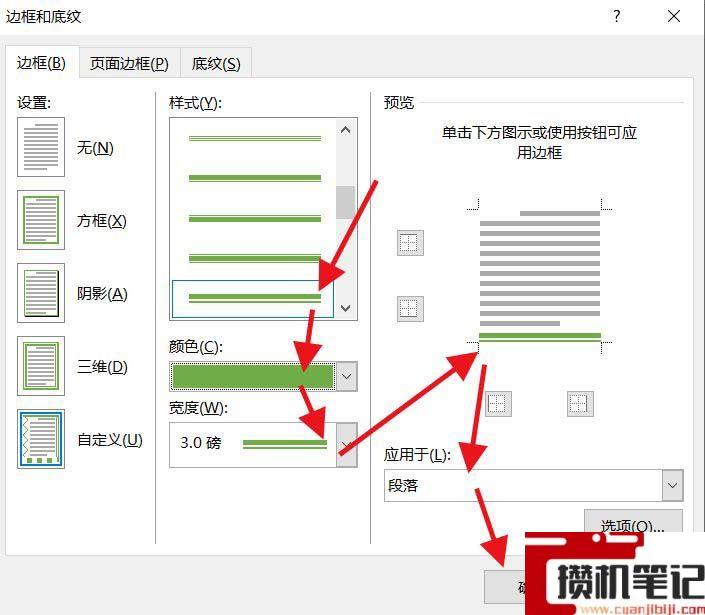The width and height of the screenshot is (705, 615).
Task: Close the 边框和底纹 dialog
Action: tap(674, 17)
